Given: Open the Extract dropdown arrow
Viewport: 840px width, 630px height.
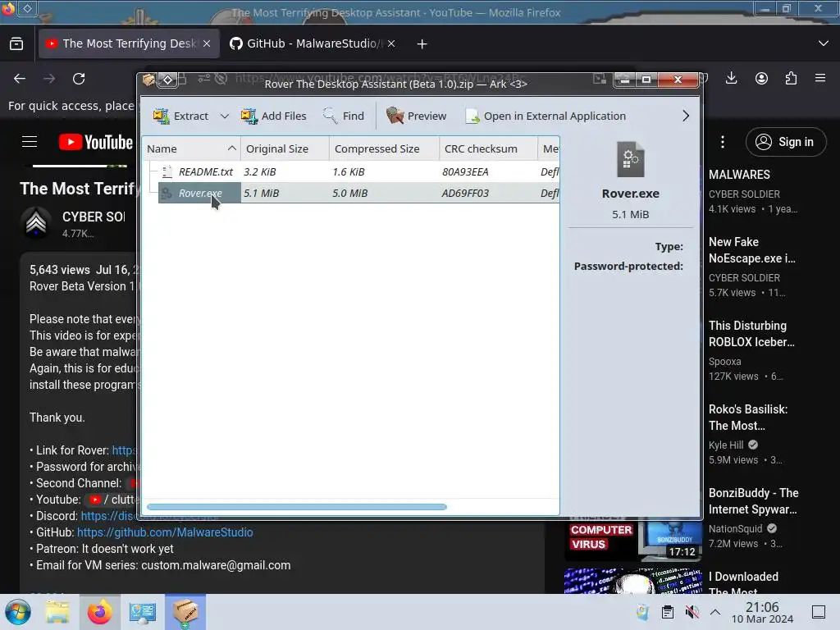Looking at the screenshot, I should (x=225, y=116).
